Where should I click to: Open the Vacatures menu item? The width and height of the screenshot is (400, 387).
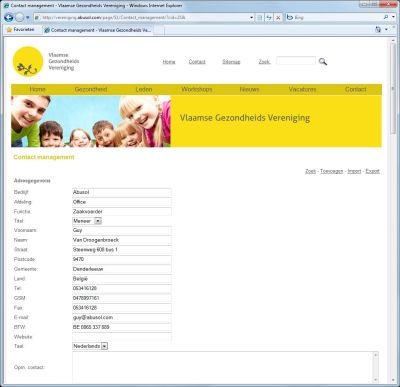(302, 89)
